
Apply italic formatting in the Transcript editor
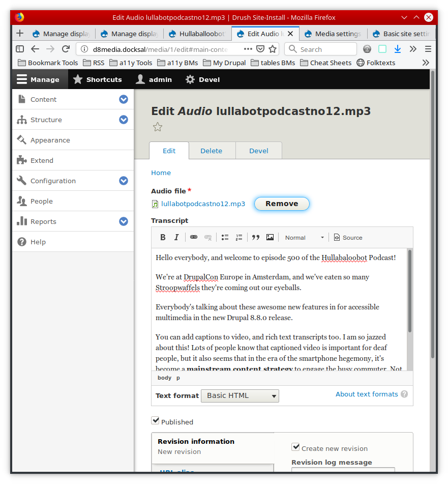pyautogui.click(x=176, y=237)
